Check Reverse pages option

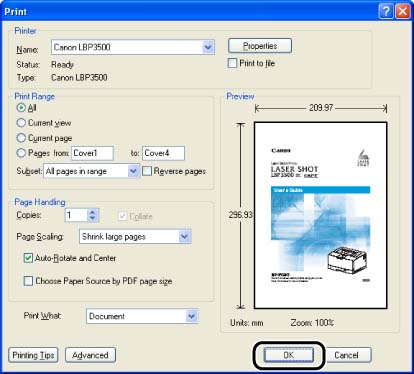click(147, 171)
